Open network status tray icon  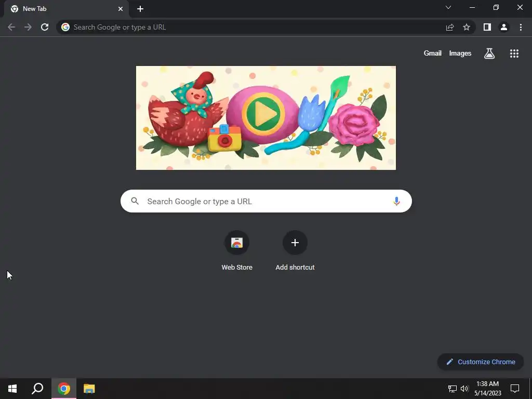click(453, 389)
